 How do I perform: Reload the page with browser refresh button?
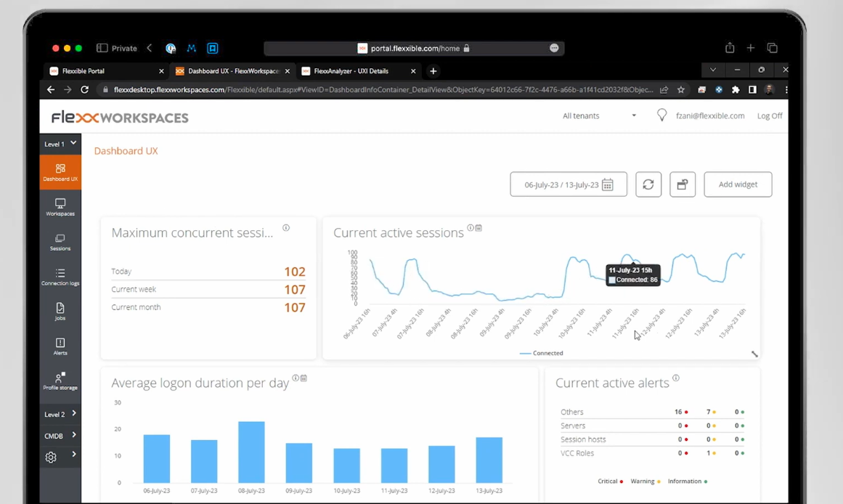coord(84,90)
